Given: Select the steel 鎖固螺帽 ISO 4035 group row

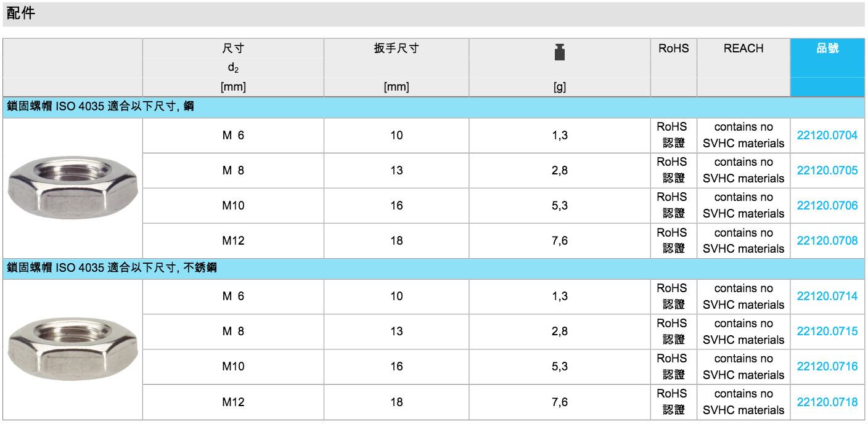Looking at the screenshot, I should pyautogui.click(x=100, y=107).
